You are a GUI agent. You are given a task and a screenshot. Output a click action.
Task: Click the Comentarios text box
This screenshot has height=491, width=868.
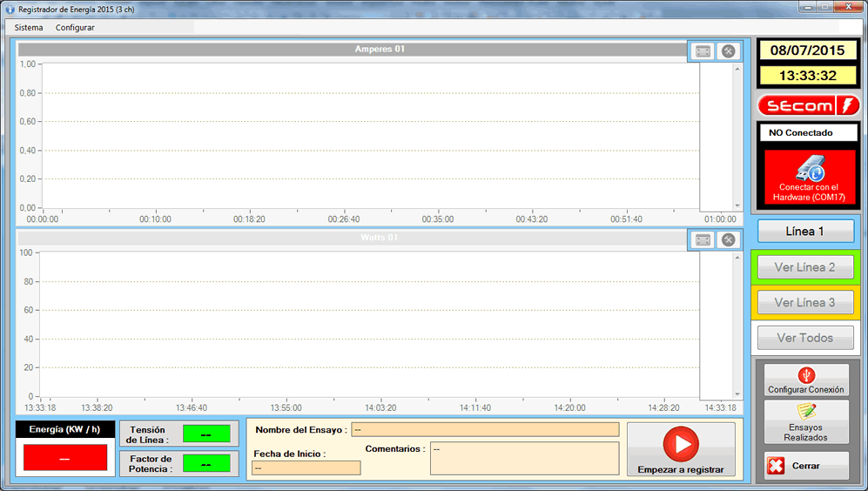pyautogui.click(x=524, y=458)
